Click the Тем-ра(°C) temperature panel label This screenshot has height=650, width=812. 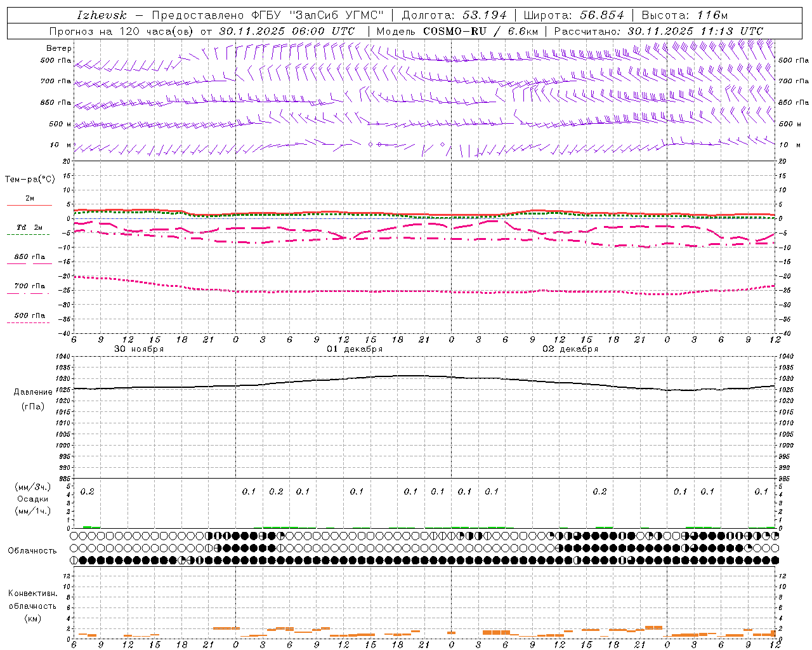30,180
